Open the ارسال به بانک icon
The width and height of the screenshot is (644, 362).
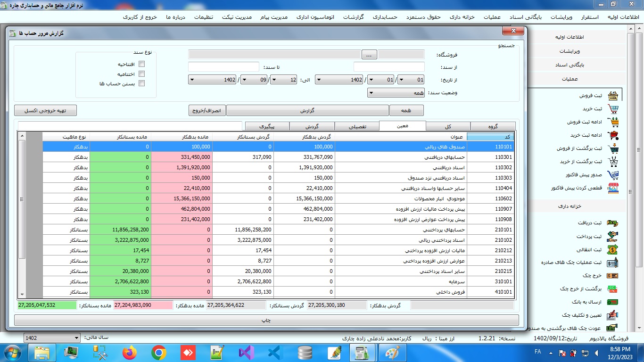612,302
